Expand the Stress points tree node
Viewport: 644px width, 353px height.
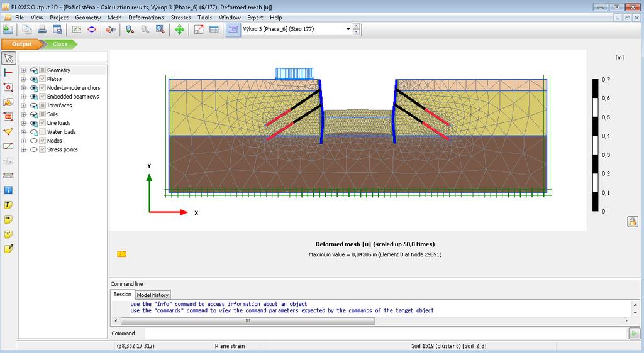pyautogui.click(x=23, y=149)
